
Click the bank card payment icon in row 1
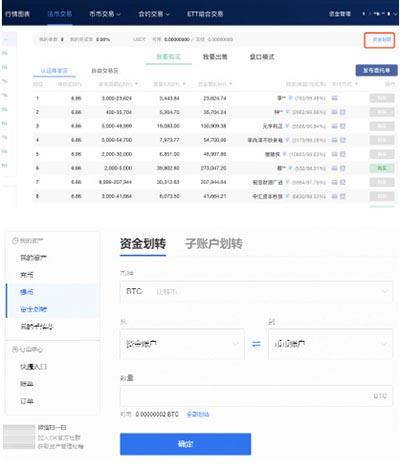335,98
